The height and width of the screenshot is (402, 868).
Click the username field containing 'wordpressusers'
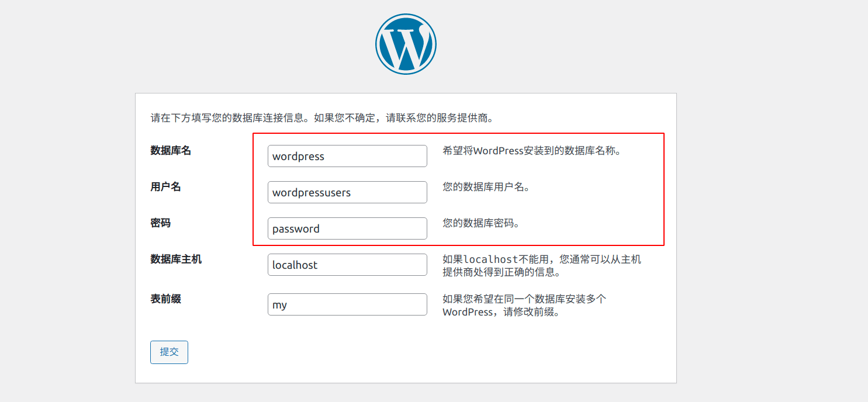[x=347, y=192]
